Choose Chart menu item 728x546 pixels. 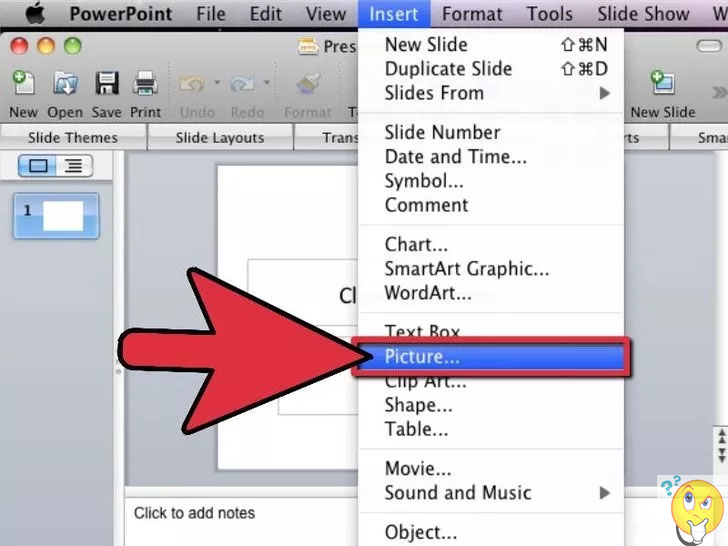pyautogui.click(x=491, y=244)
